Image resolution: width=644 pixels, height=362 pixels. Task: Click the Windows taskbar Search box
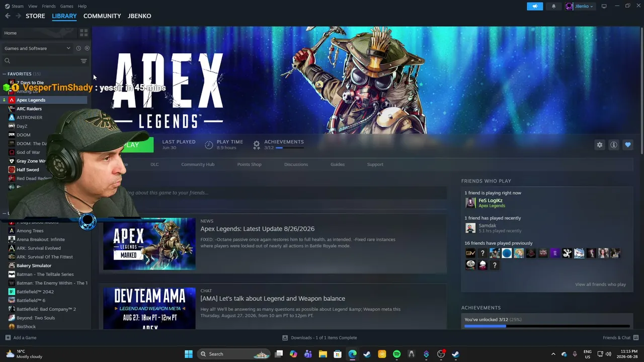(234, 354)
